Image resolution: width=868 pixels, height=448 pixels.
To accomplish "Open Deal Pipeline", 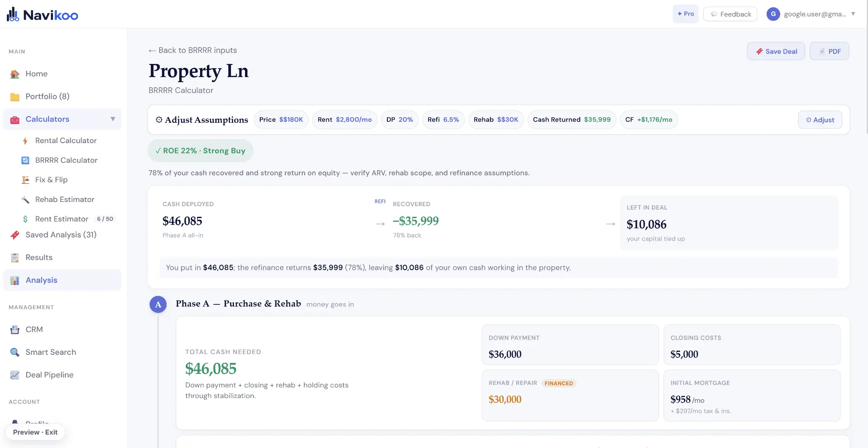I will 62,375.
